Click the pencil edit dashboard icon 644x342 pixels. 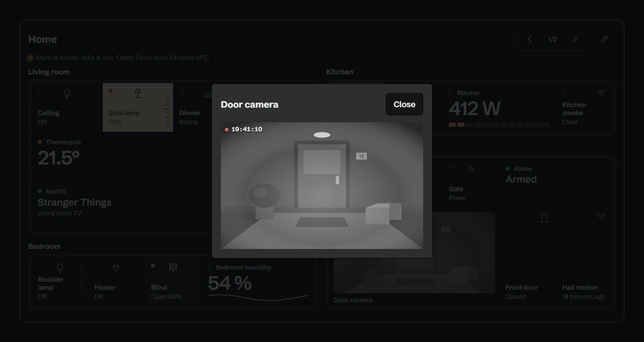pyautogui.click(x=605, y=39)
